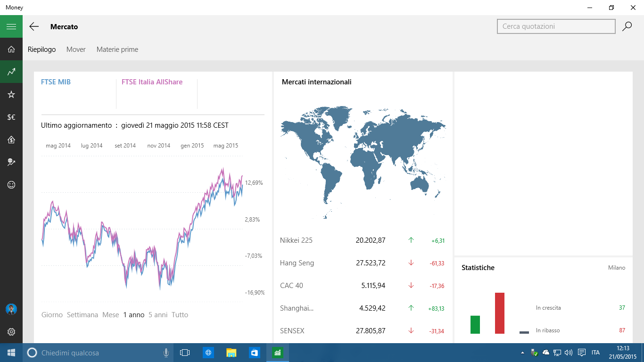Click the Cortana Chiedimi qualcosa search box
This screenshot has width=644, height=362.
(99, 353)
